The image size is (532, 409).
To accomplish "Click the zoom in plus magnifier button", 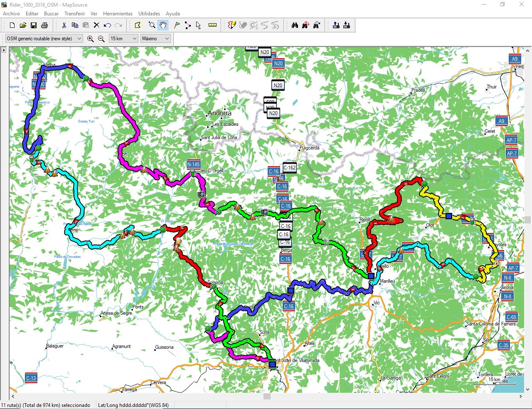I will (x=91, y=39).
